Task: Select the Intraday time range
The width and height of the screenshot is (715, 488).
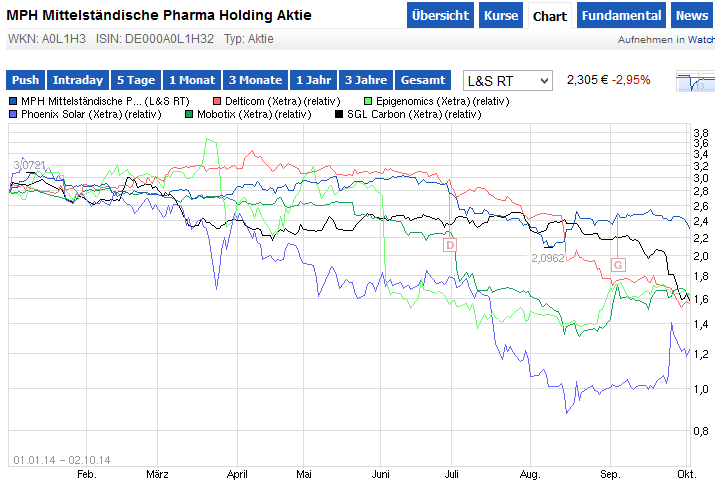Action: [78, 80]
